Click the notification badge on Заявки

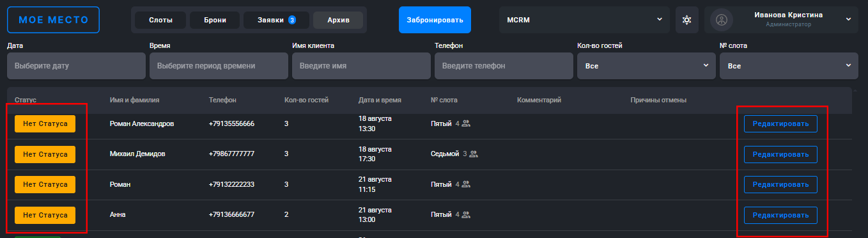(291, 20)
